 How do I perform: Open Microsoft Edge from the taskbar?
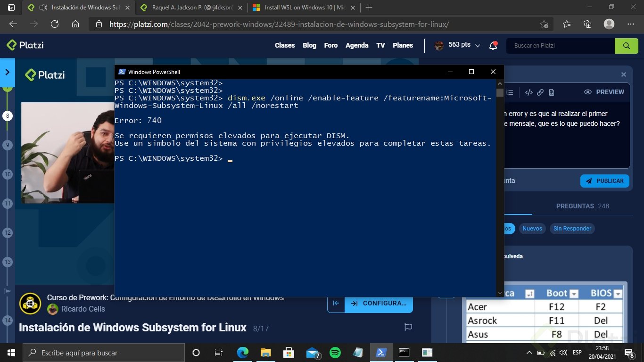point(243,353)
